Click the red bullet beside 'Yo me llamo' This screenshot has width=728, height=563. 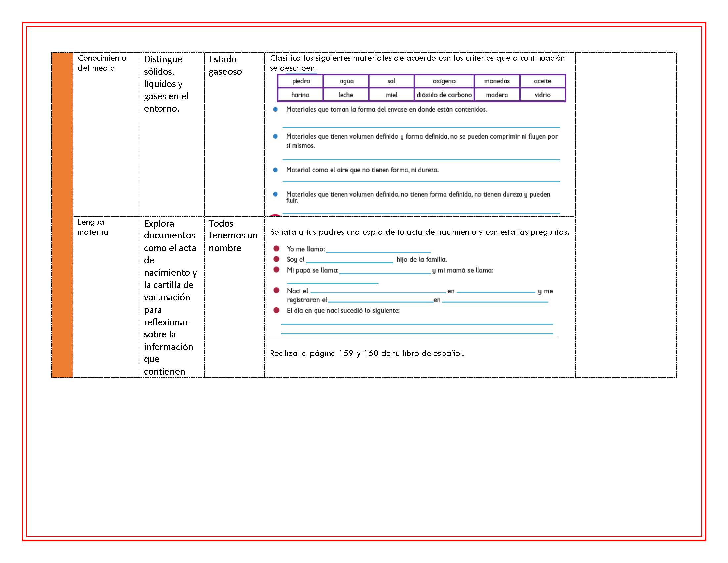[x=276, y=248]
